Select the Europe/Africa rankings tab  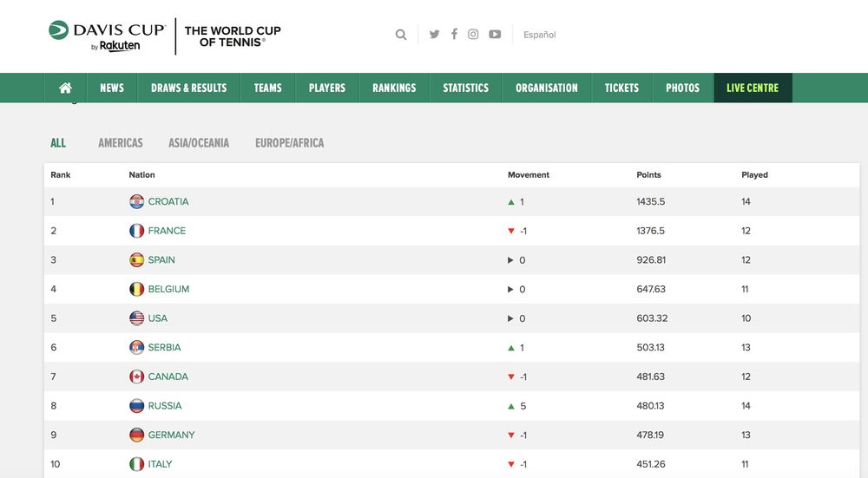(289, 143)
